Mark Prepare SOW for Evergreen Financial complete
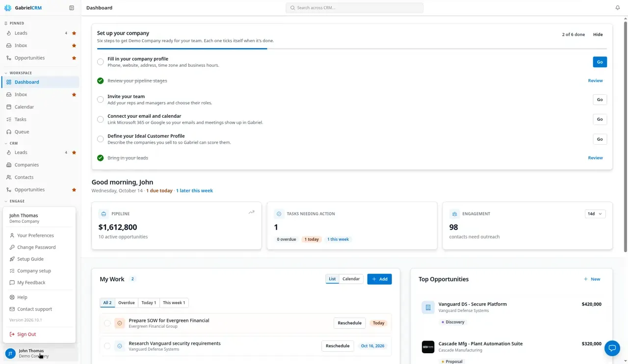Viewport: 628px width, 364px height. pyautogui.click(x=107, y=323)
